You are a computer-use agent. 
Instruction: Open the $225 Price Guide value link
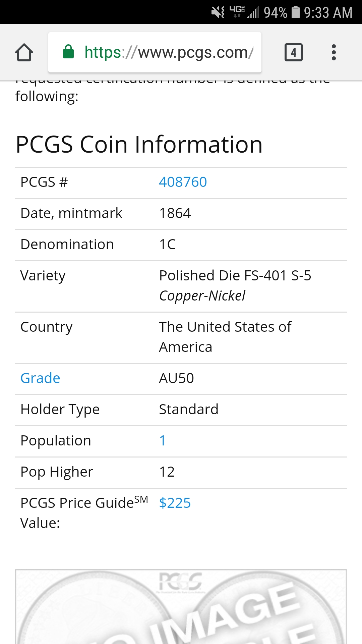coord(175,503)
